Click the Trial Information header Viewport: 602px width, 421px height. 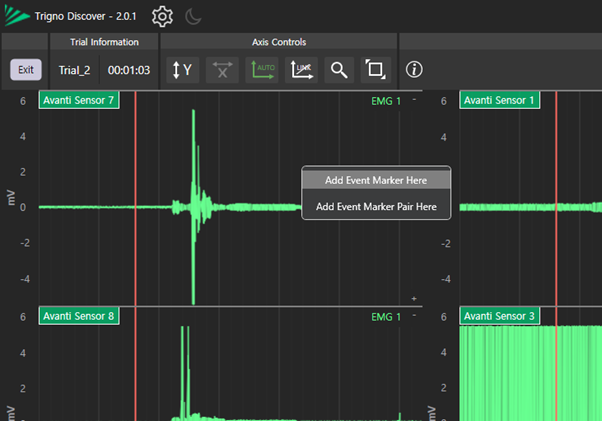(x=104, y=42)
